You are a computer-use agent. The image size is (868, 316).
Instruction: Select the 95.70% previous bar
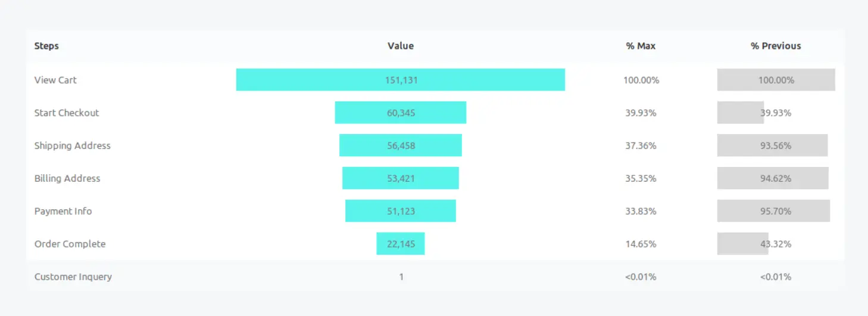point(773,211)
